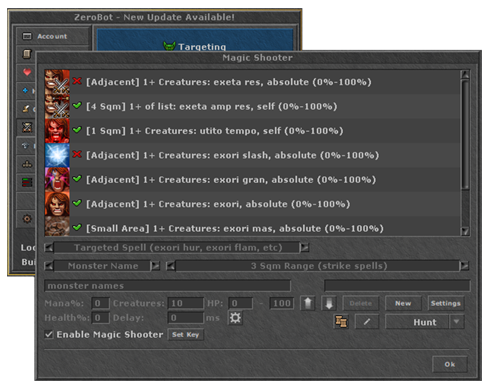Open the Settings button
Viewport: 490px width, 390px height.
[446, 303]
